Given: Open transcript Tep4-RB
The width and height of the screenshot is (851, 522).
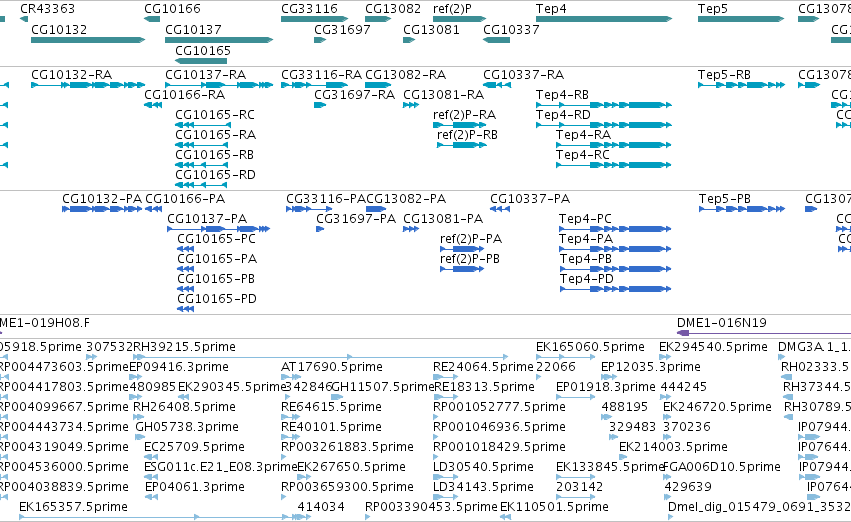Looking at the screenshot, I should point(562,94).
